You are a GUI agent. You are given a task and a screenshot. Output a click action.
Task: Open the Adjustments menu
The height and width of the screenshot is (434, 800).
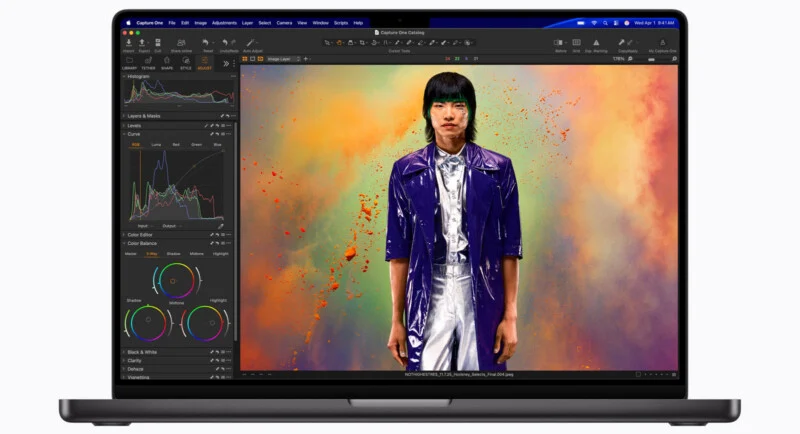[x=224, y=23]
